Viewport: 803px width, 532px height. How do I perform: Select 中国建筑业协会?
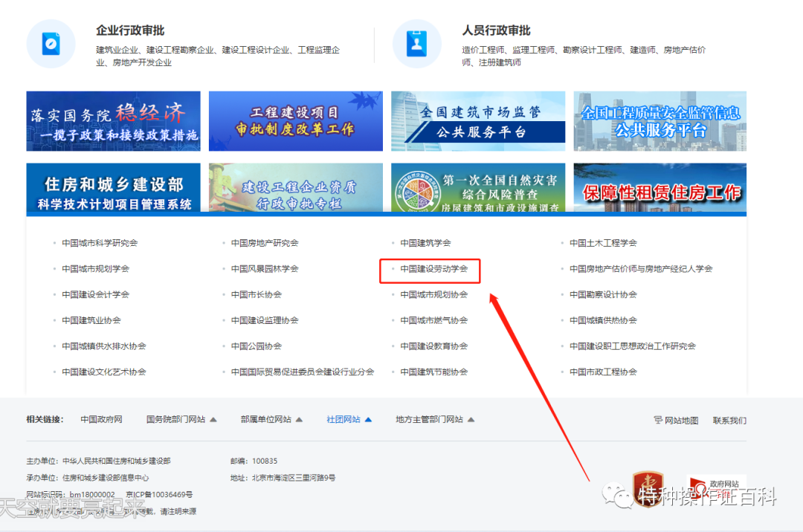click(x=91, y=320)
